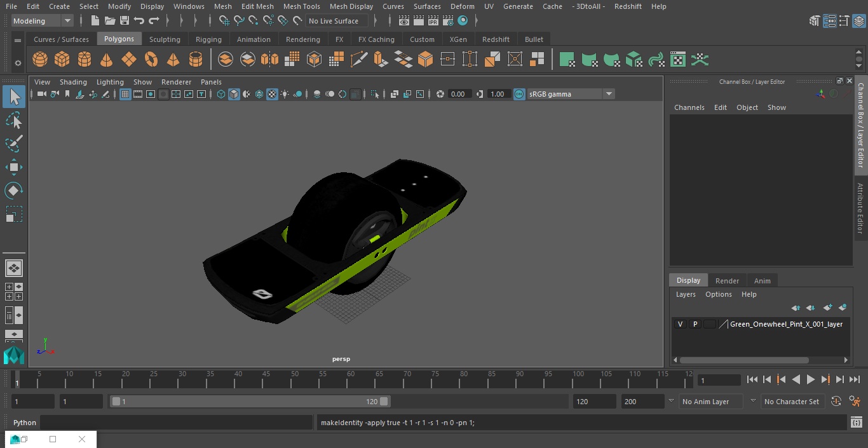Screen dimensions: 868x448
Task: Create a polygon cone from shelf
Action: click(107, 60)
